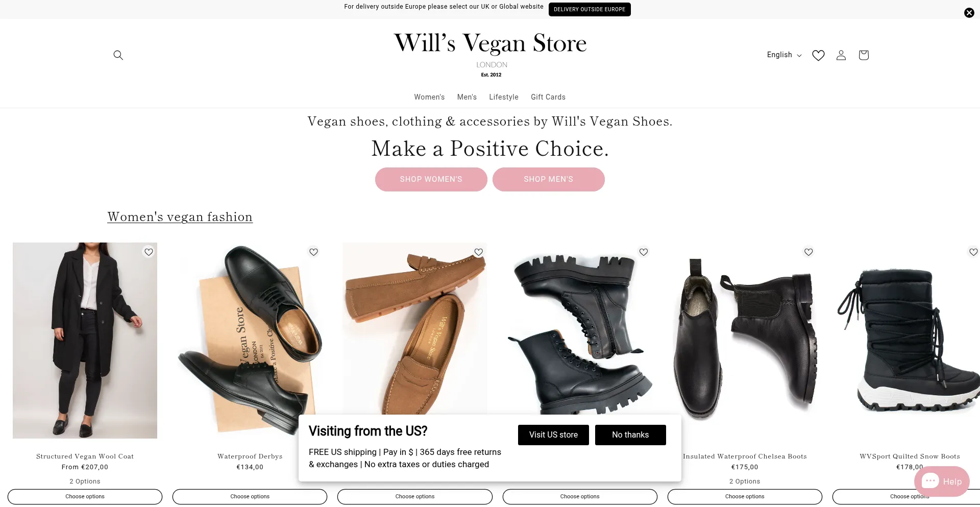Expand the English language dropdown

pos(784,55)
